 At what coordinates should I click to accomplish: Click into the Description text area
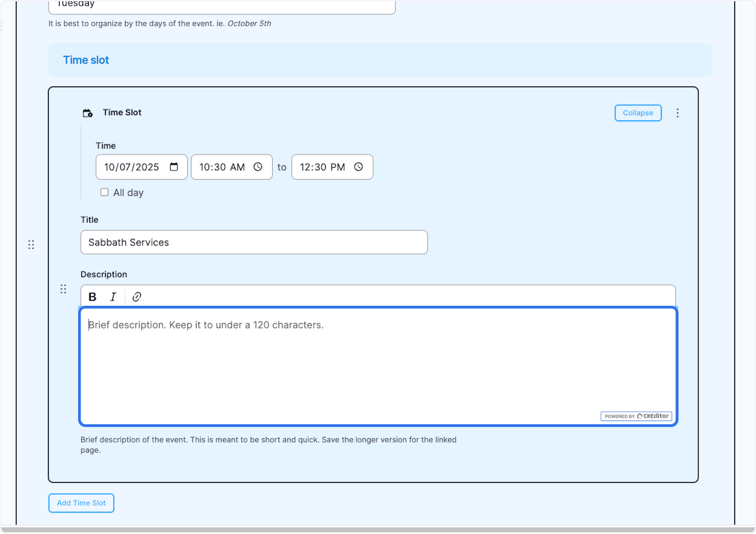(379, 366)
